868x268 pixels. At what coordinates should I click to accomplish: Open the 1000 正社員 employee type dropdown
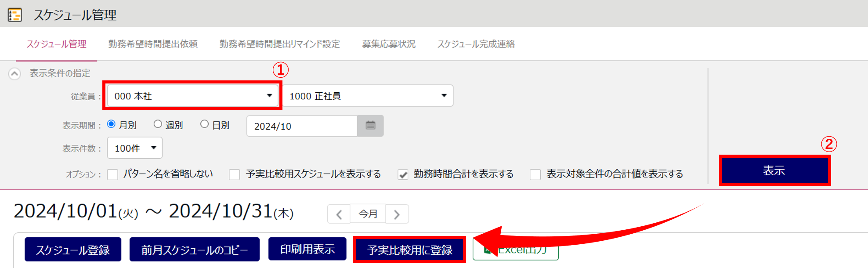[368, 96]
